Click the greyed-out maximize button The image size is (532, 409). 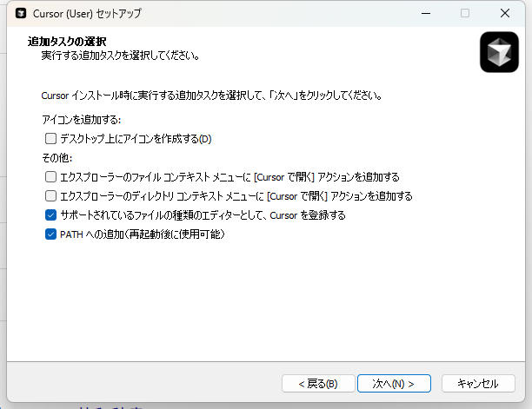click(465, 14)
